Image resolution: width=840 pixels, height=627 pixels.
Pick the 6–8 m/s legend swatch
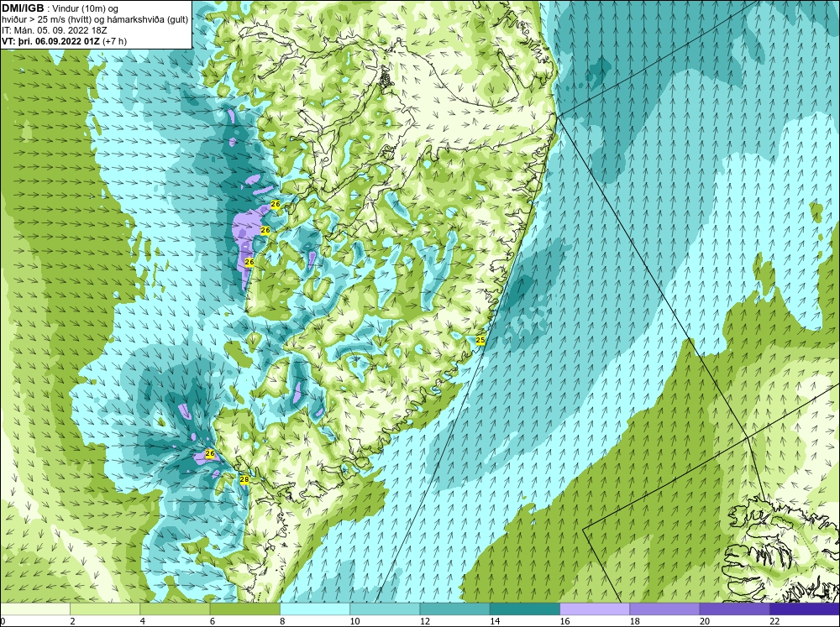[x=244, y=609]
